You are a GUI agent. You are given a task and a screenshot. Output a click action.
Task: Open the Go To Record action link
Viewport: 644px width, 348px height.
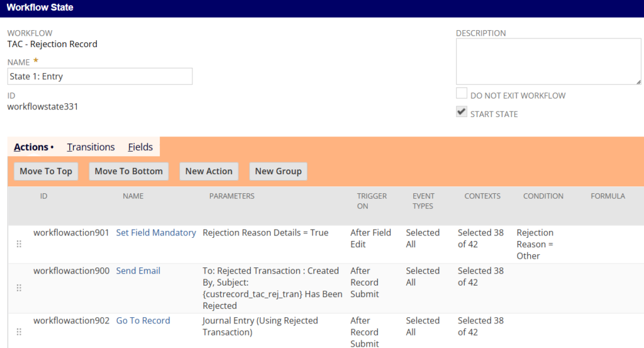143,320
